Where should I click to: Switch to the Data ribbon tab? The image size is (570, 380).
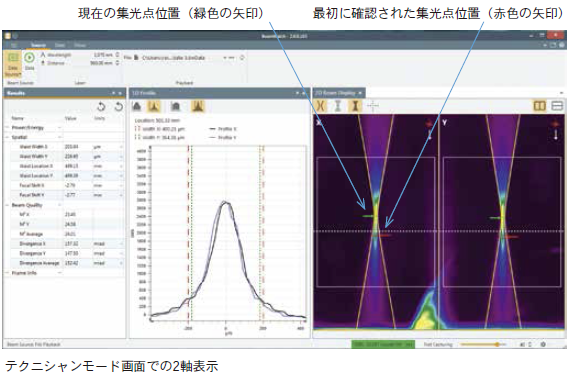click(60, 45)
